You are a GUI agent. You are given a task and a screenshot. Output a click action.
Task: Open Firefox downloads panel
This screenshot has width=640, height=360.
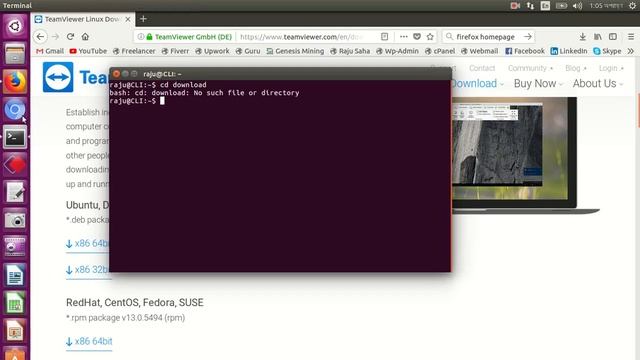(582, 37)
